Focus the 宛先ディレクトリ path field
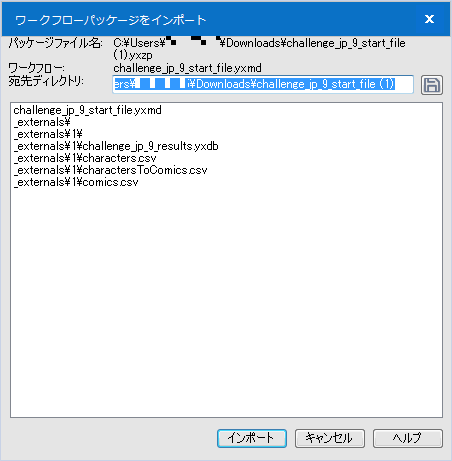 click(x=263, y=84)
